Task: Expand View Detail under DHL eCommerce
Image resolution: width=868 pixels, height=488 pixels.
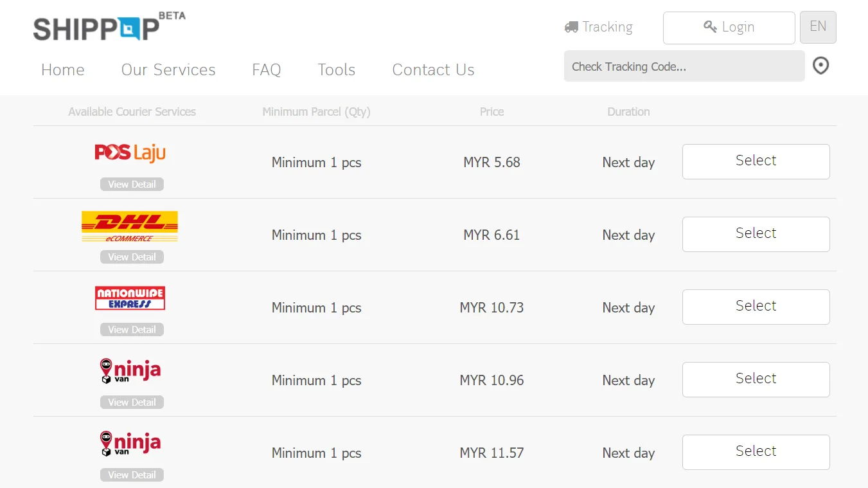Action: (x=132, y=257)
